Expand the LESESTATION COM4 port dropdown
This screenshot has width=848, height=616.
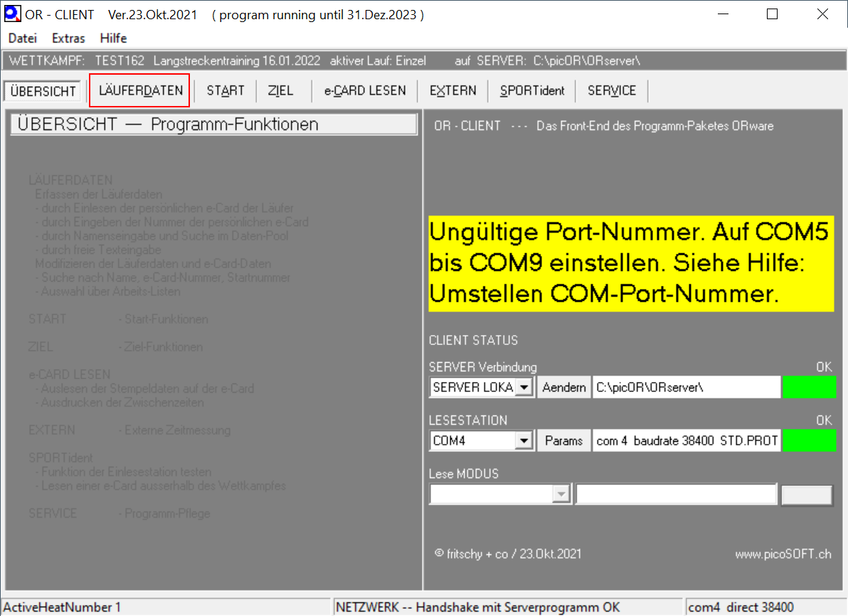tap(524, 441)
